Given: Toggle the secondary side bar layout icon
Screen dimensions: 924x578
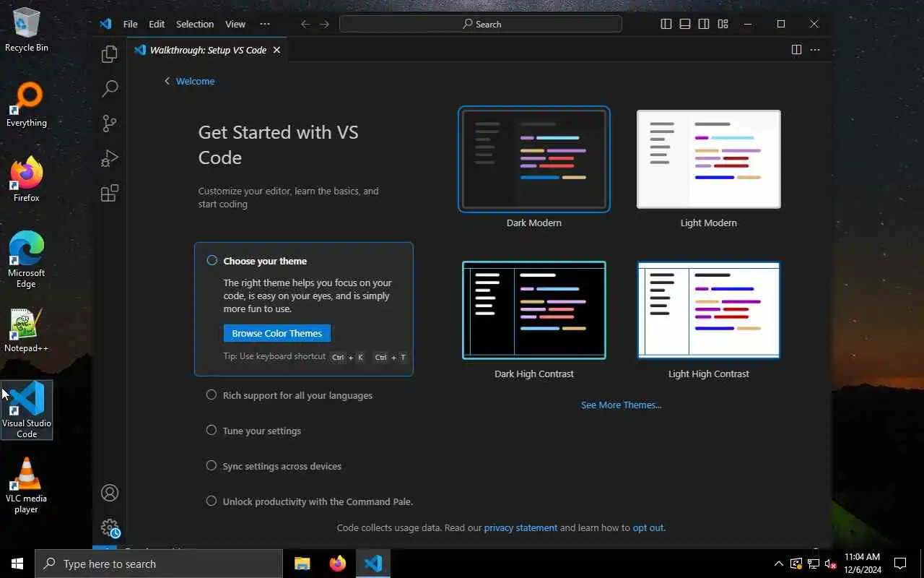Looking at the screenshot, I should coord(704,24).
